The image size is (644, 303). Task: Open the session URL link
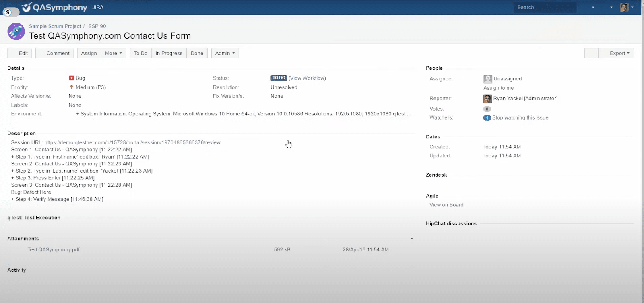132,142
